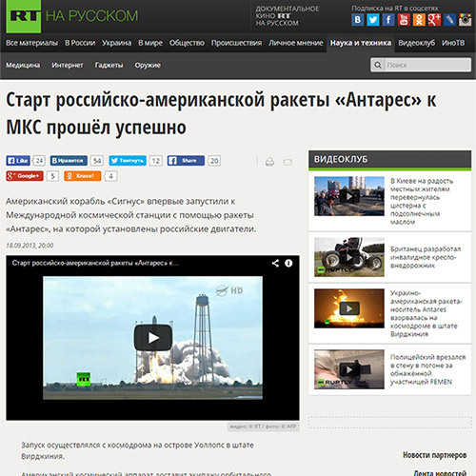Email the article via envelope icon
This screenshot has width=476, height=476.
(288, 162)
